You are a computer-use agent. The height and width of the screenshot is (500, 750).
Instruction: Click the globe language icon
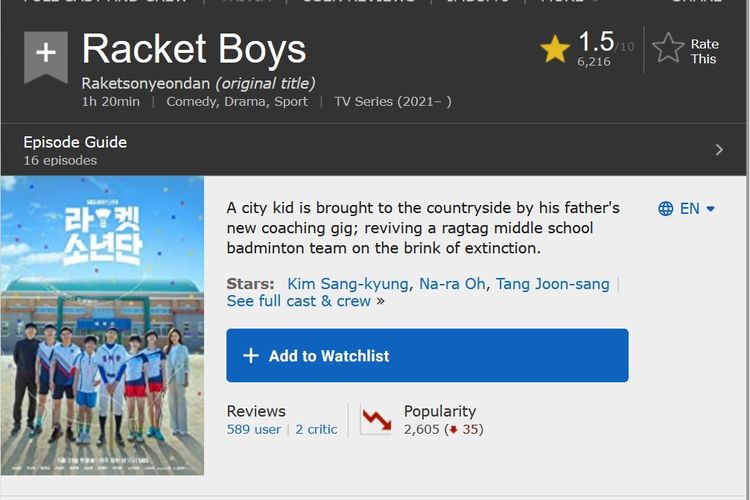[666, 209]
